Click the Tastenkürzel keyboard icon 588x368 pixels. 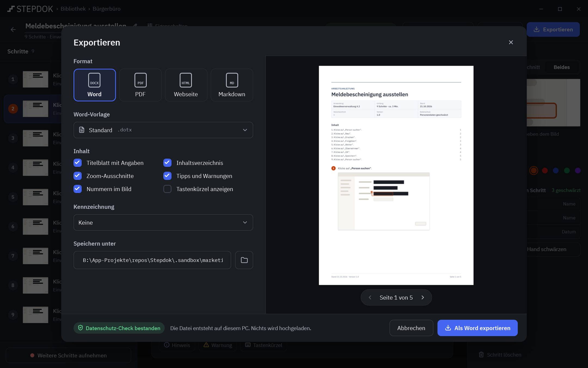click(248, 345)
